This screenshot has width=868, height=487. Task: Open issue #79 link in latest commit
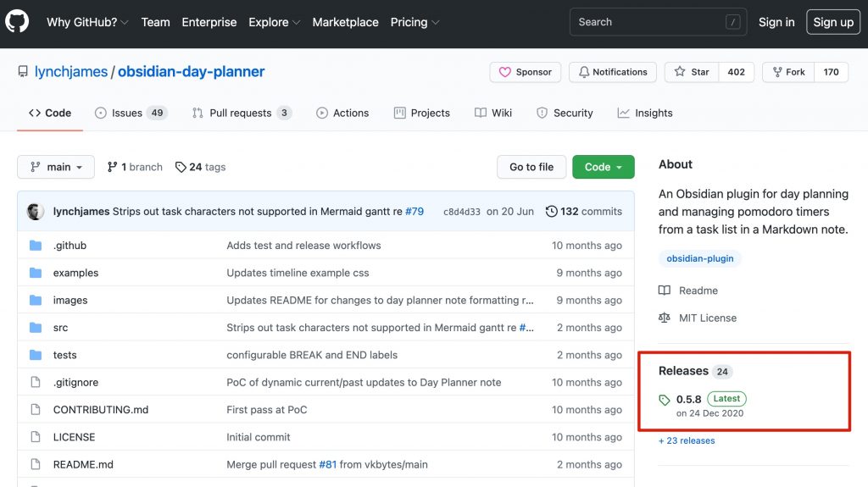(x=414, y=212)
